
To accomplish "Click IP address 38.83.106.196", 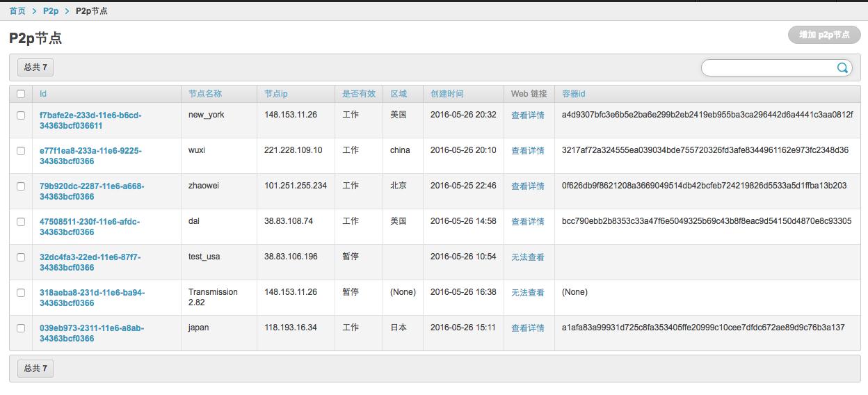I will (291, 257).
